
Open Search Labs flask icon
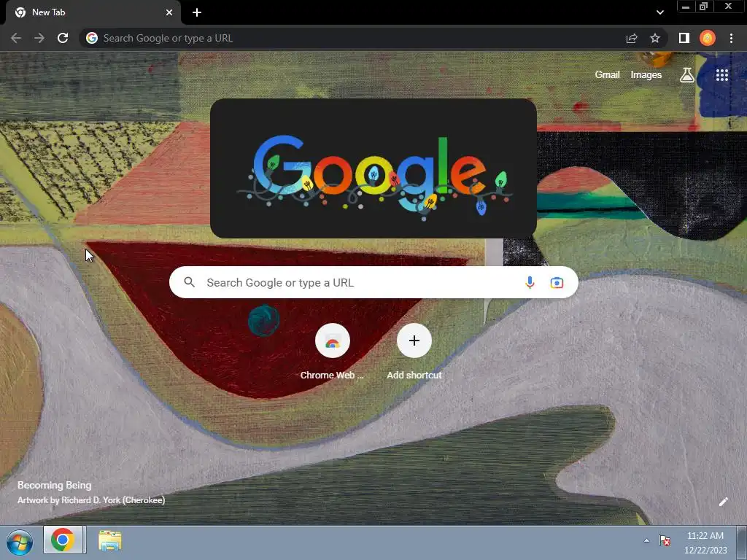coord(687,75)
